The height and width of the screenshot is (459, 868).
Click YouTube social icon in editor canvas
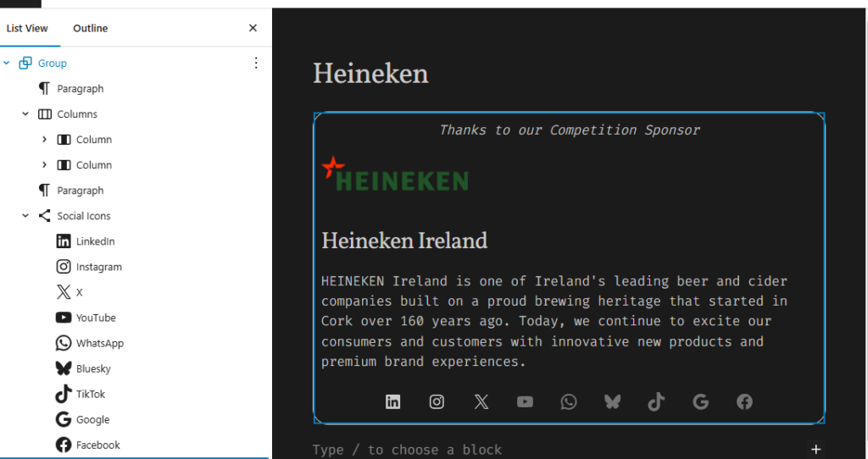point(525,402)
